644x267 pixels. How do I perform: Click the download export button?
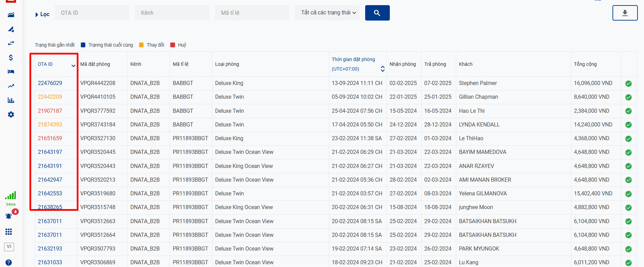click(624, 13)
